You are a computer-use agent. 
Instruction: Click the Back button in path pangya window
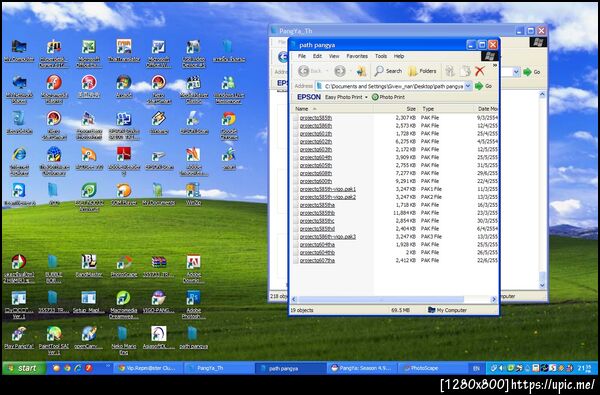coord(310,71)
